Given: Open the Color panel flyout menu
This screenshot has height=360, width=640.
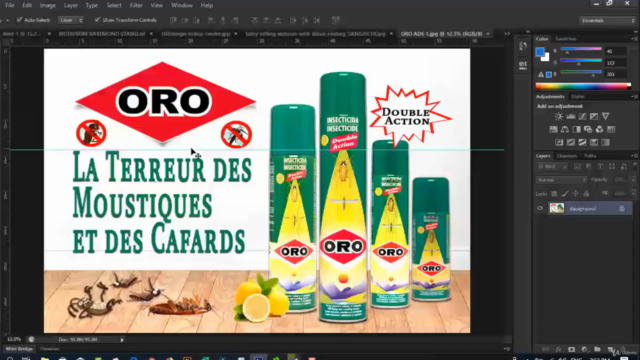Looking at the screenshot, I should point(634,39).
